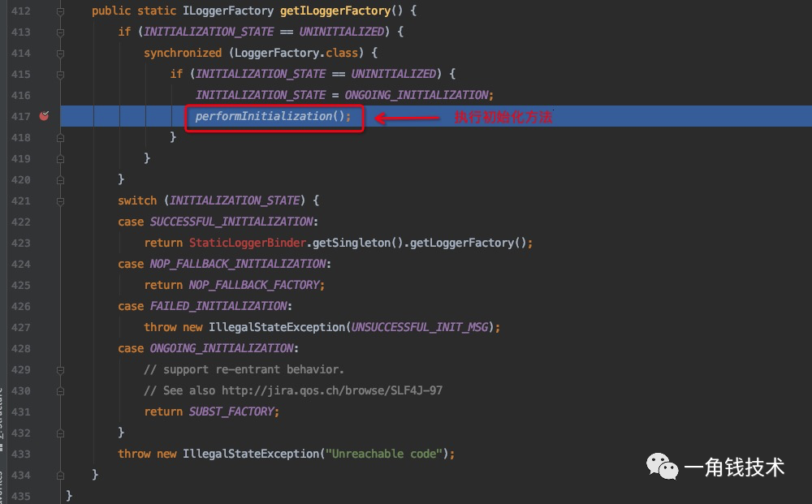
Task: Click UNINITIALIZED constant on line 413
Action: tap(342, 32)
